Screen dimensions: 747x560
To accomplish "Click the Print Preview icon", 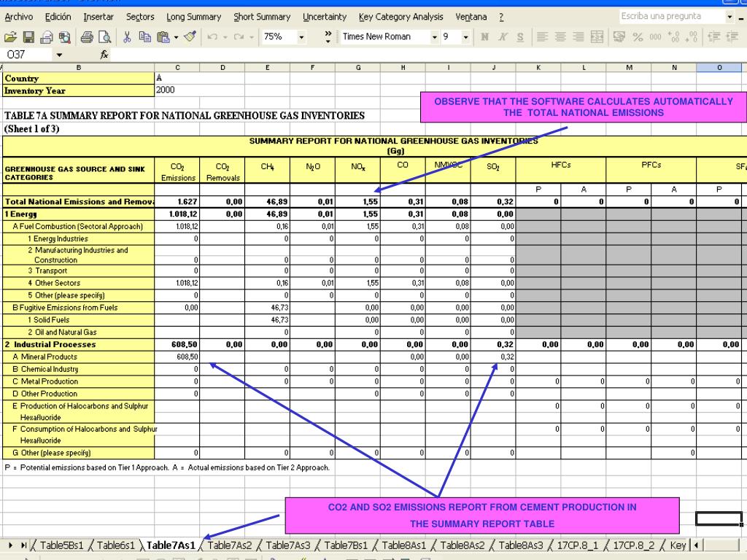I will coord(104,36).
